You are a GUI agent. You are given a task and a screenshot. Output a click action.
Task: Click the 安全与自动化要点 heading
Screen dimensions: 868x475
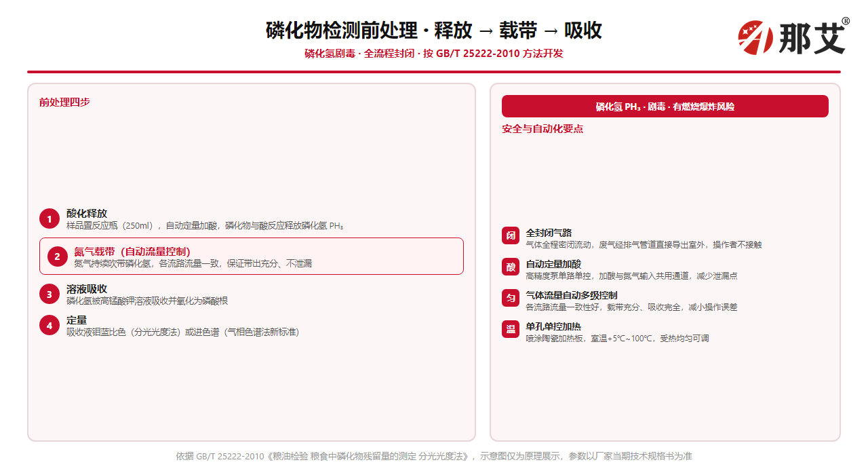542,129
